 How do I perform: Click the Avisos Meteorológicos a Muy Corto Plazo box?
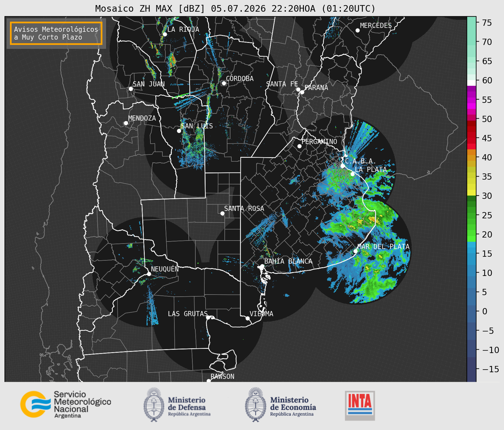click(56, 33)
